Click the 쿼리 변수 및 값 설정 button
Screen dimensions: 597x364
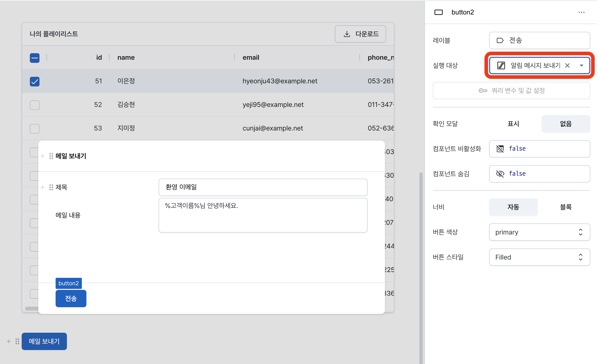click(511, 91)
